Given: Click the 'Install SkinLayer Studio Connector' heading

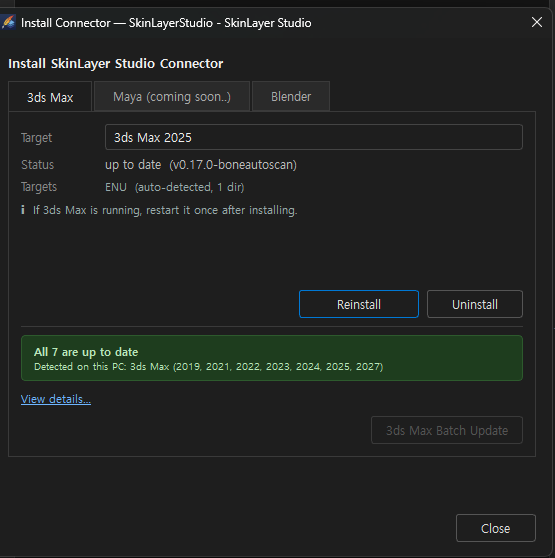Looking at the screenshot, I should point(116,63).
